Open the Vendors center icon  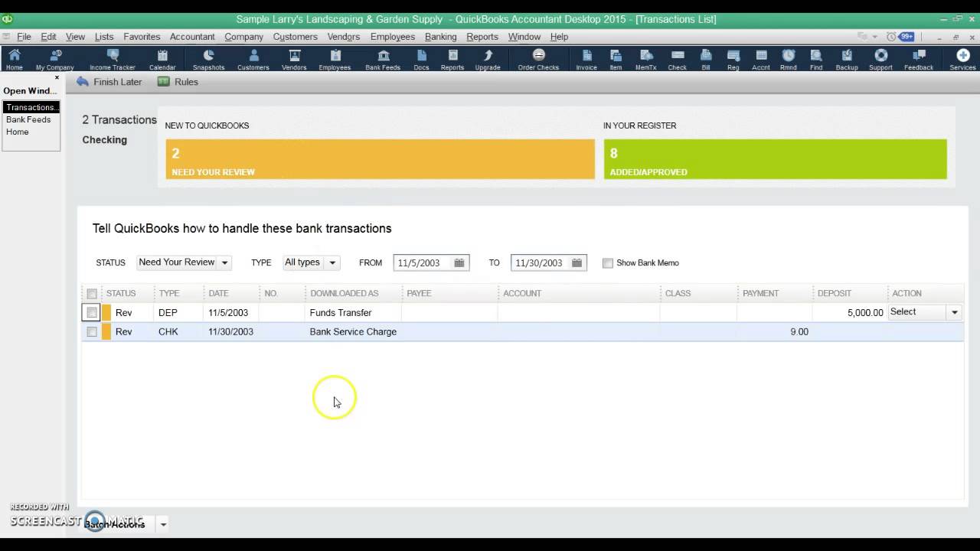coord(294,60)
